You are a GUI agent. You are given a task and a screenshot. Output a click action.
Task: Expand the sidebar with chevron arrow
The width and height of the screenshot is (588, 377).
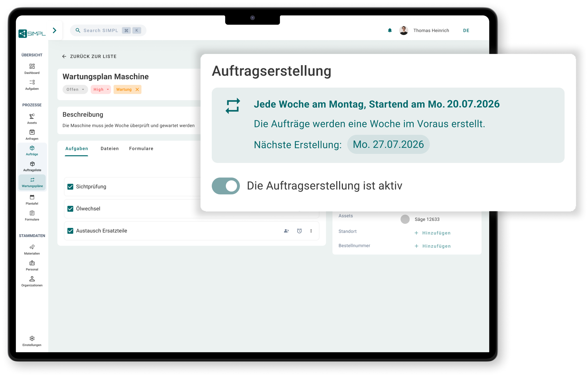click(x=55, y=30)
